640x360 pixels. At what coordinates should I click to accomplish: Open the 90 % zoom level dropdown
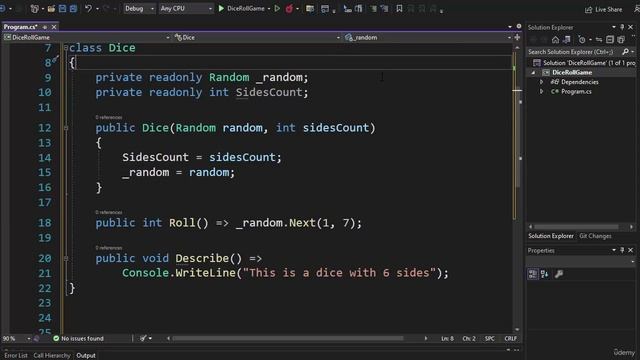[29, 338]
